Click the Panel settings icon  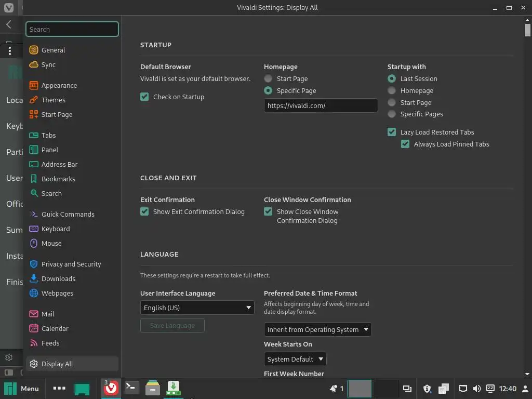point(34,150)
